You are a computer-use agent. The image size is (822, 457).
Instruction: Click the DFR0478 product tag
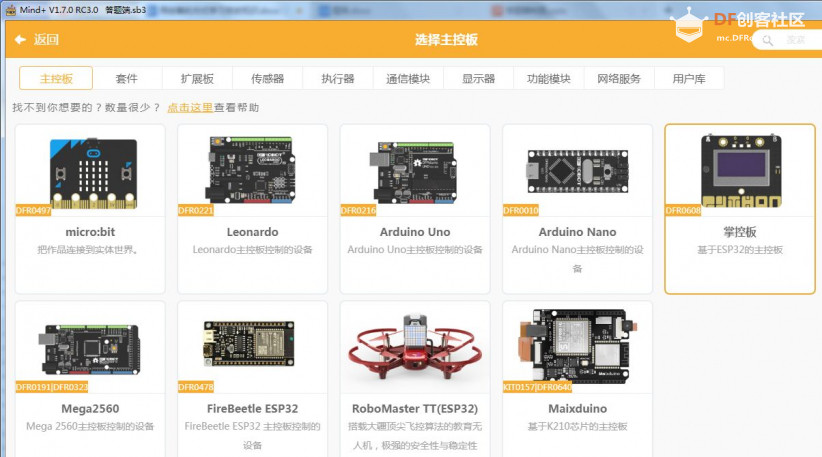(x=196, y=387)
